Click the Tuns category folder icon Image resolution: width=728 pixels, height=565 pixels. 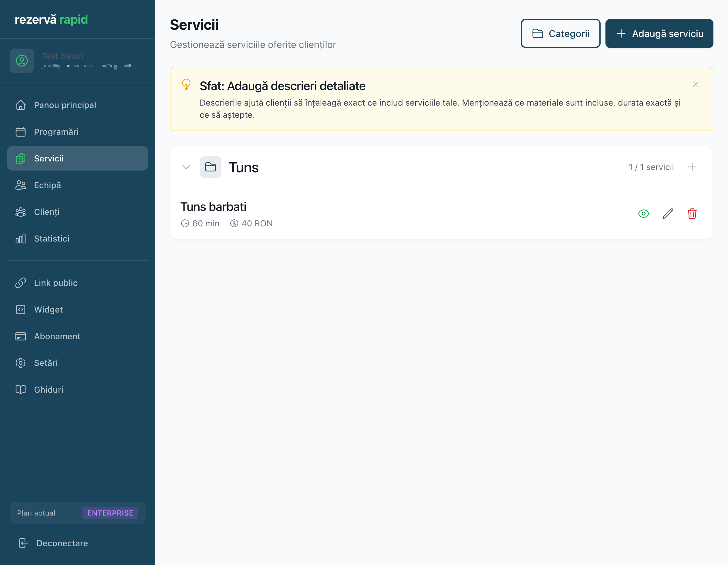pyautogui.click(x=210, y=167)
